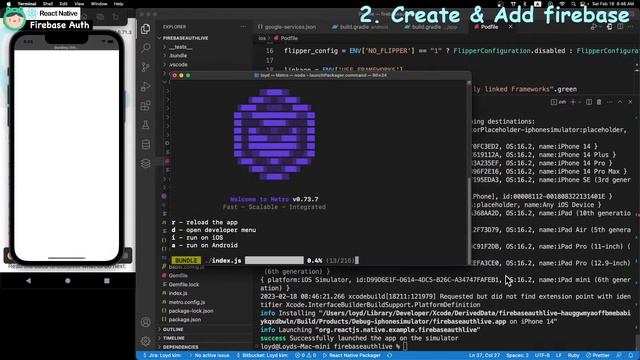
Task: Split the terminal panel
Action: tap(589, 102)
